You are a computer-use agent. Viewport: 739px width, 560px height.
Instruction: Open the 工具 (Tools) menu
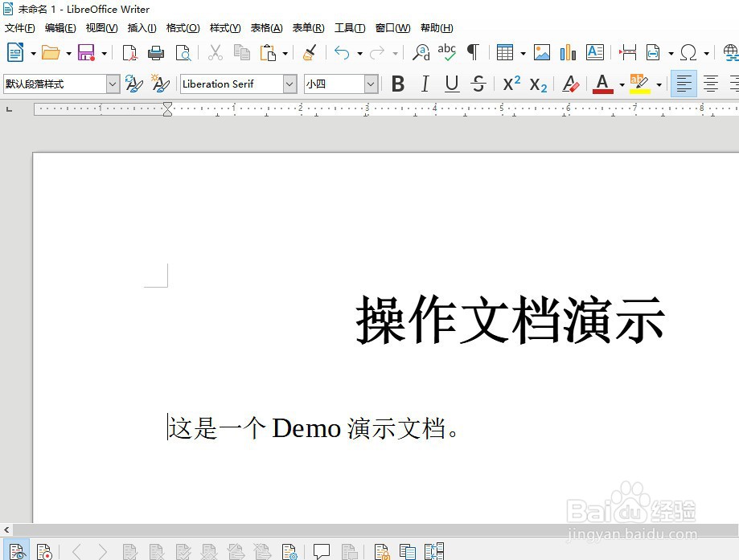(349, 27)
